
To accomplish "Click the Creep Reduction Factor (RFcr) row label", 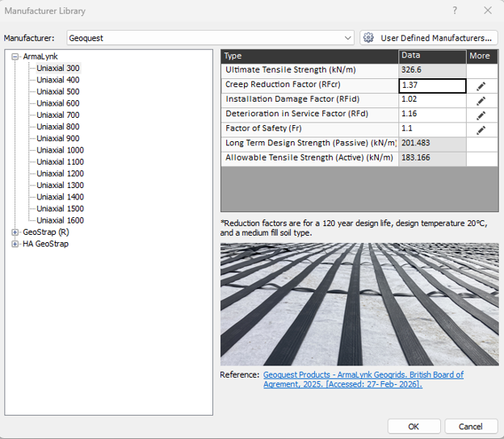I will [283, 85].
